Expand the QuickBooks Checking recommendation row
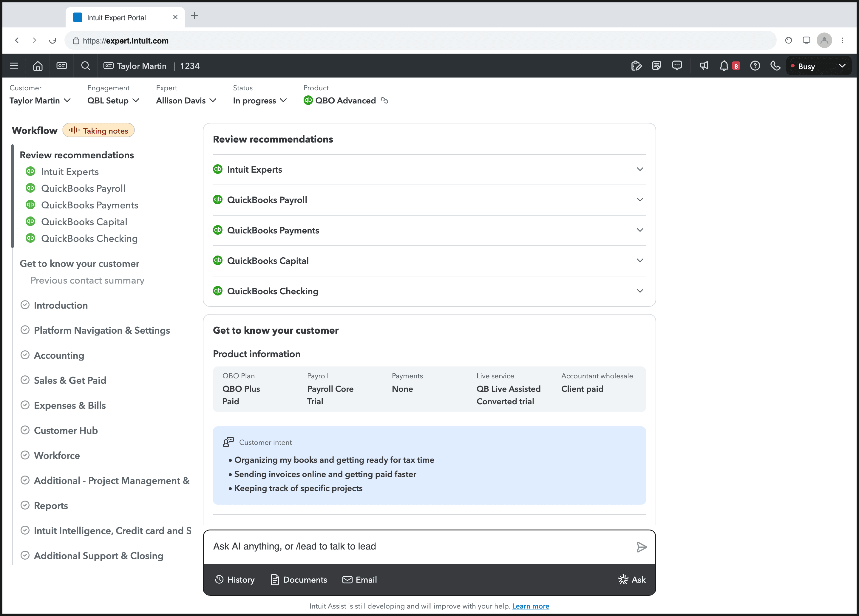859x616 pixels. 429,291
